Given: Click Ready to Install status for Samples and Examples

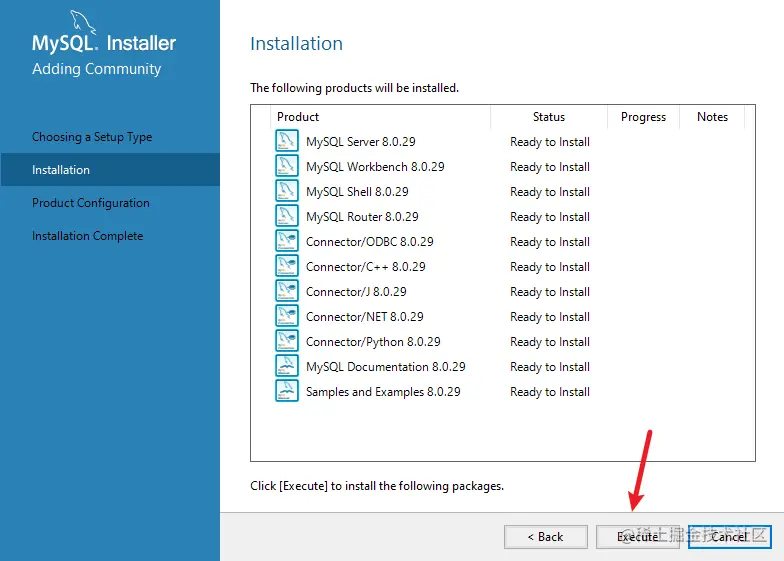Looking at the screenshot, I should tap(550, 392).
